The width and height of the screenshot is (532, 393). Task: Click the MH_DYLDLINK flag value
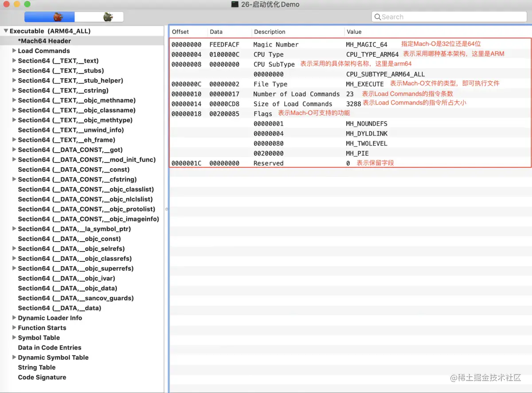[367, 134]
